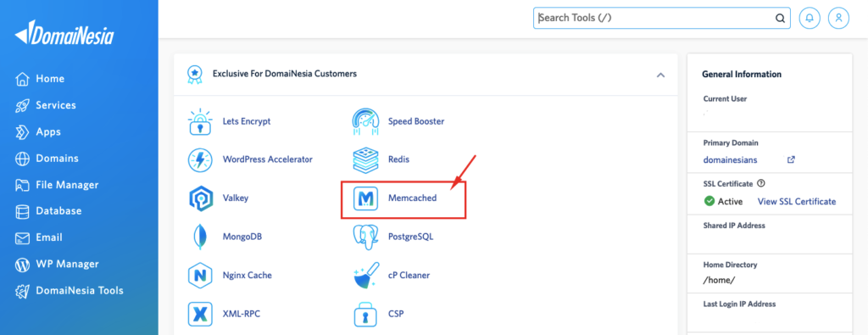Open the Nginx Cache N icon
This screenshot has height=335, width=868.
tap(200, 275)
